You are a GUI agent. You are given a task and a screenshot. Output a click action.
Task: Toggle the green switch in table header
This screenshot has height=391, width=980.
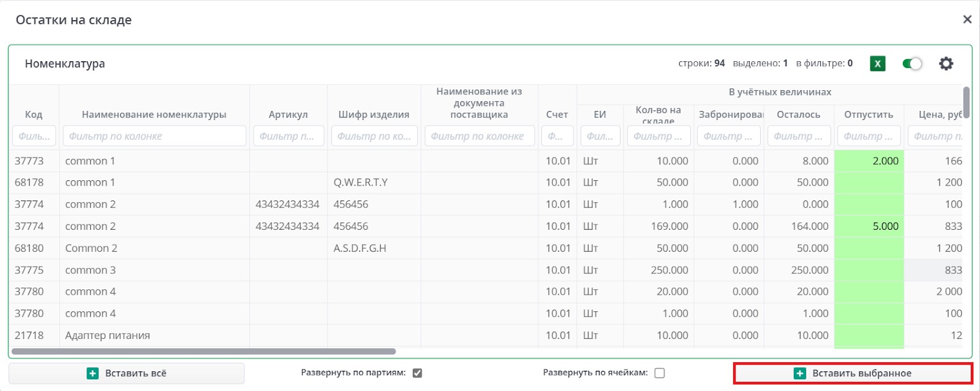coord(912,64)
